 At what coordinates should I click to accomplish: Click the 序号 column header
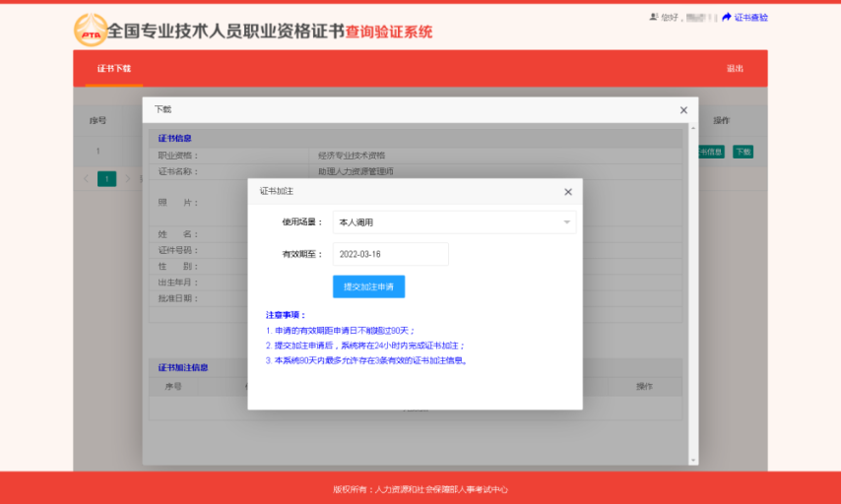click(x=97, y=120)
